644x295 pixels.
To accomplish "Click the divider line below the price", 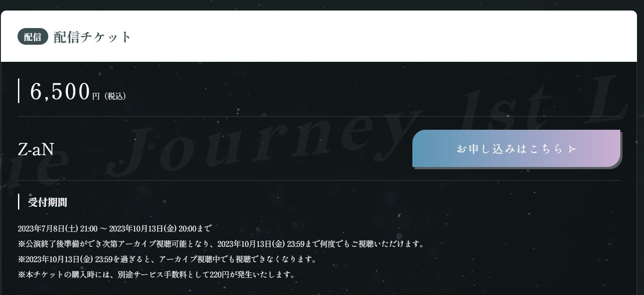I will (x=319, y=116).
